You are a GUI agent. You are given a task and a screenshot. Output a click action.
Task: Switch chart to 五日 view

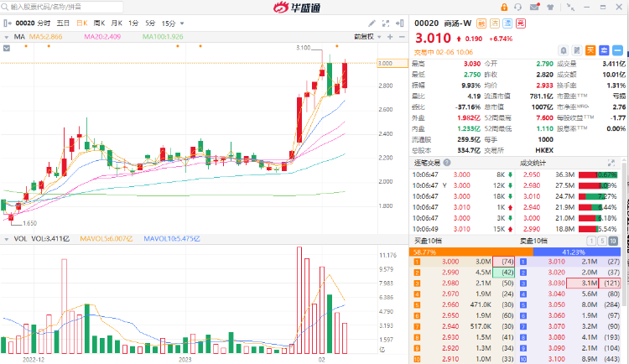[x=63, y=23]
